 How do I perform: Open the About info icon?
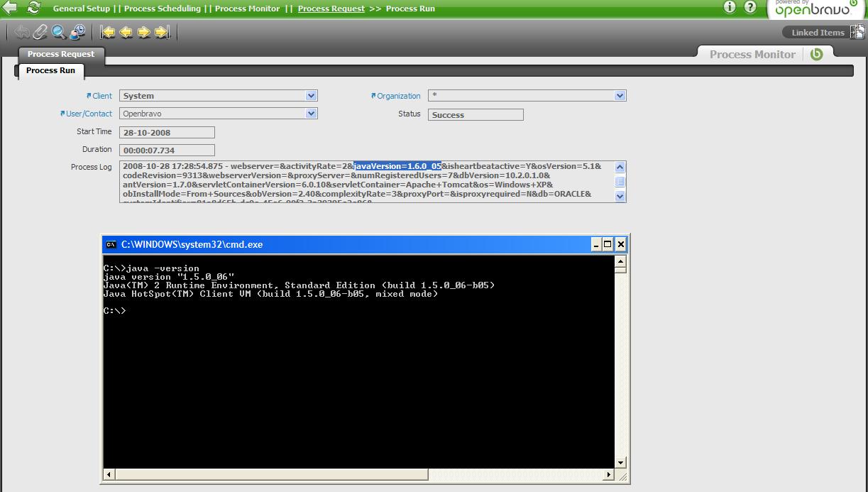[x=730, y=7]
